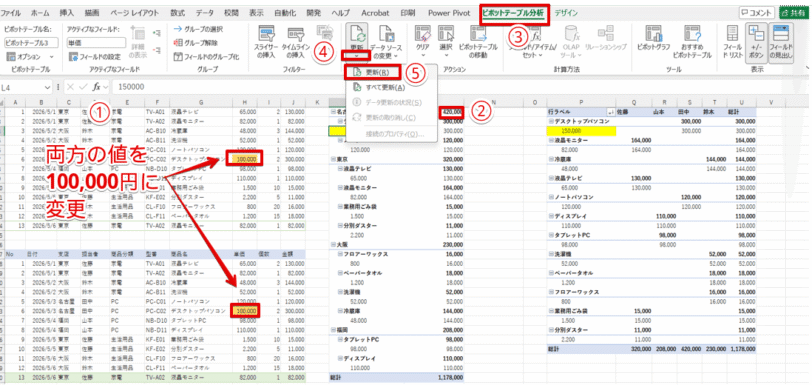Click the ピボットテーブル名 input field
Screen dimensions: 812x385
pyautogui.click(x=30, y=43)
